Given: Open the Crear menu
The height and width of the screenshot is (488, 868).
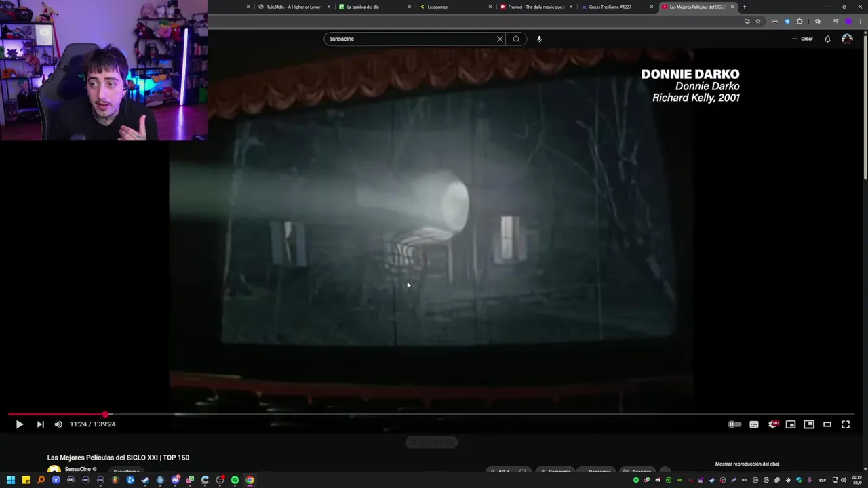Looking at the screenshot, I should tap(802, 39).
